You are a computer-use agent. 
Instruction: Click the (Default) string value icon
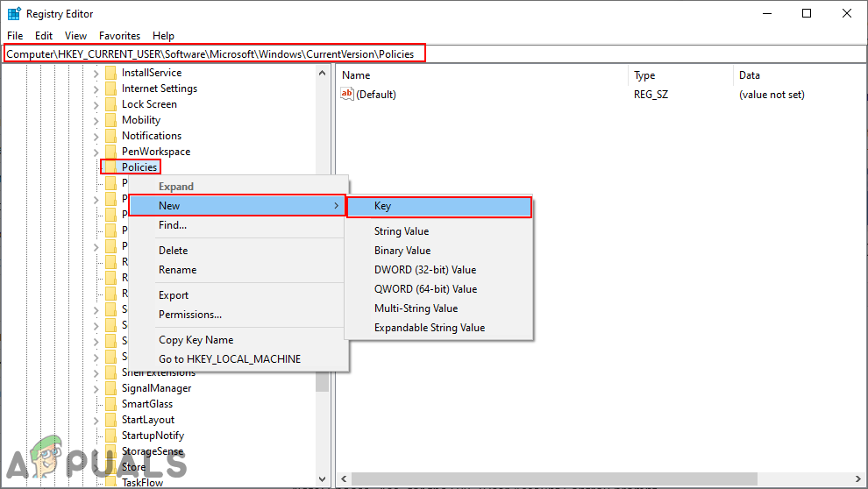point(347,94)
